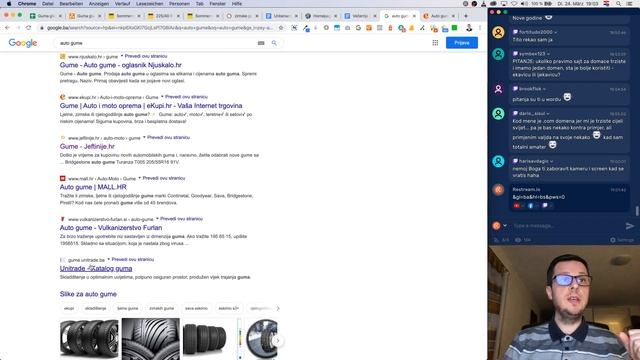Viewport: 640px width, 360px height.
Task: Open chat Settings gear
Action: tap(622, 240)
